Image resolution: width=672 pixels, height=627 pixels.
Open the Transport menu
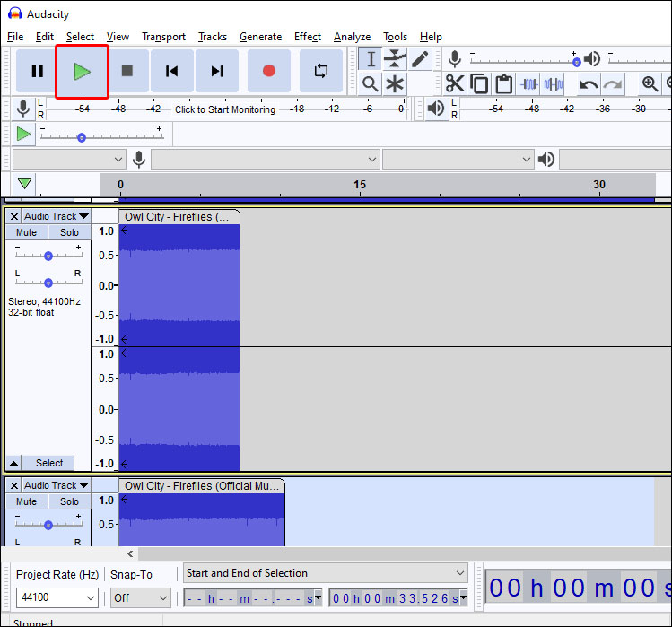point(163,37)
